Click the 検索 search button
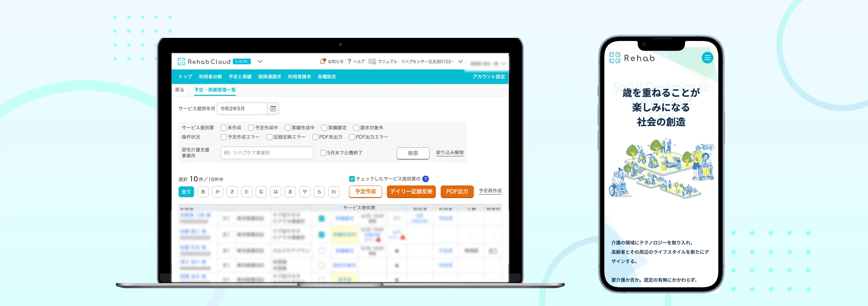Image resolution: width=868 pixels, height=306 pixels. (x=413, y=153)
